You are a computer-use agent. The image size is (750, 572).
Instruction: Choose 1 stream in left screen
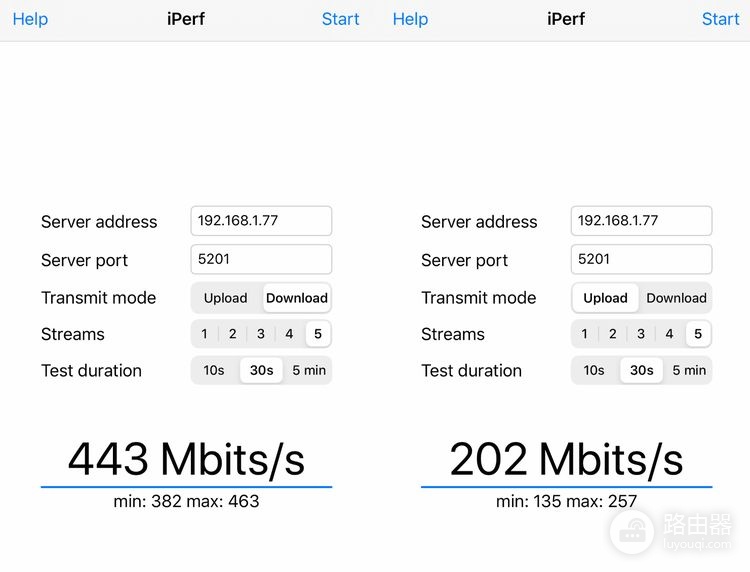(x=204, y=334)
